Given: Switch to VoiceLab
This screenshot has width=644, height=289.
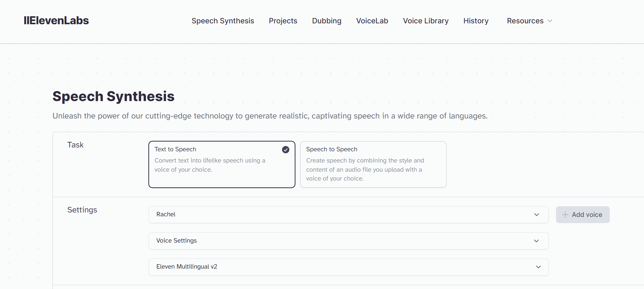Looking at the screenshot, I should point(372,21).
